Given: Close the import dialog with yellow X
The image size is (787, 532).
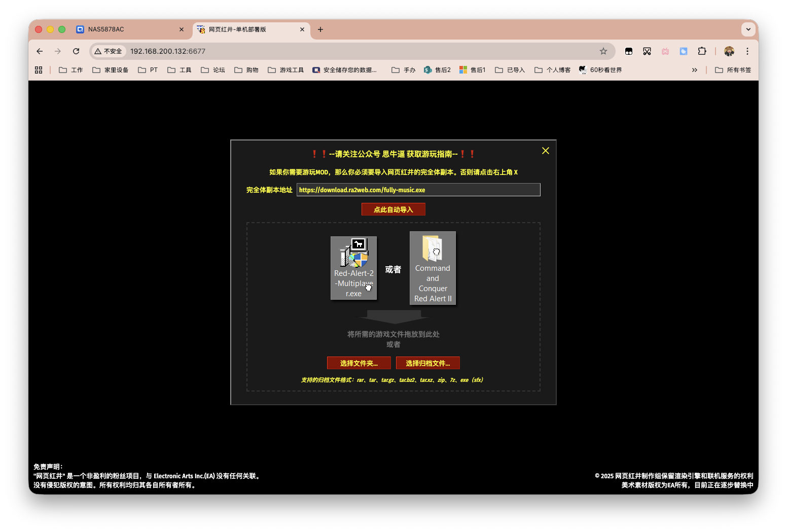Looking at the screenshot, I should (545, 151).
